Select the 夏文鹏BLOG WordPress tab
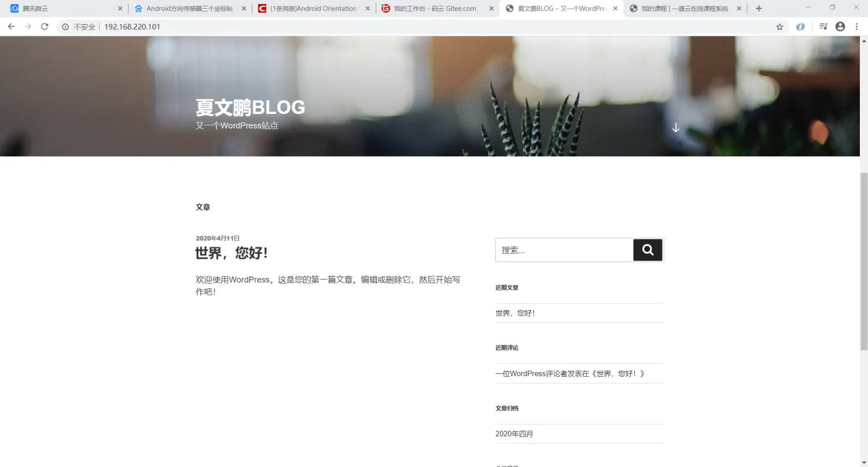868x467 pixels. [561, 9]
